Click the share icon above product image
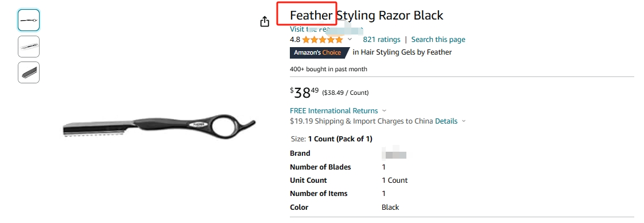The height and width of the screenshot is (223, 644). [265, 21]
